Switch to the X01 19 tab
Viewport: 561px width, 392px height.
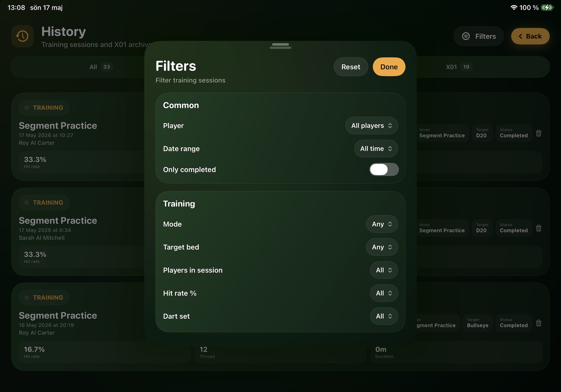[x=459, y=67]
